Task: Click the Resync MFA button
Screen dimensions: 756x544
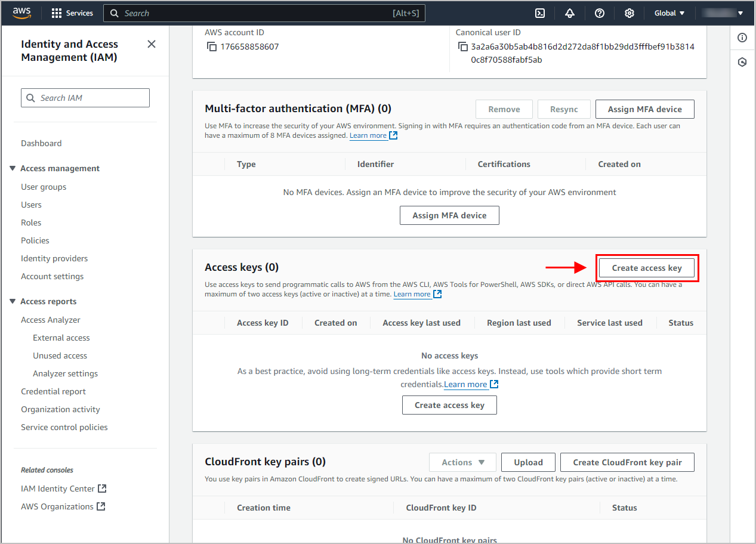Action: tap(564, 109)
